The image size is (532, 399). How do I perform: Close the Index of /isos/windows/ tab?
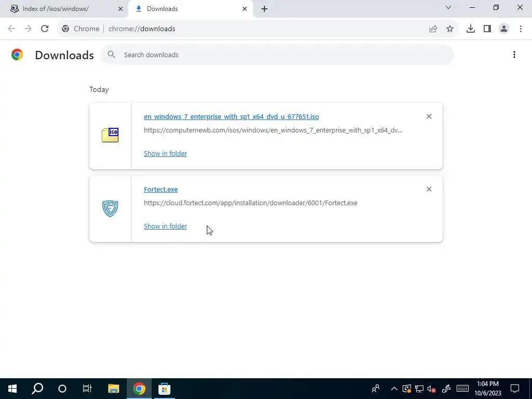point(121,9)
